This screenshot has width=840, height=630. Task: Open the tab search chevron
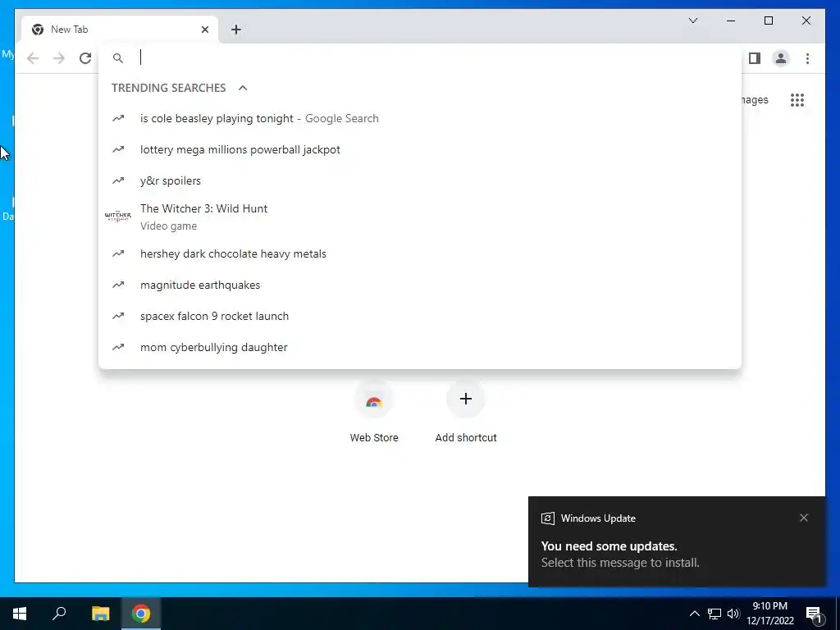[692, 21]
